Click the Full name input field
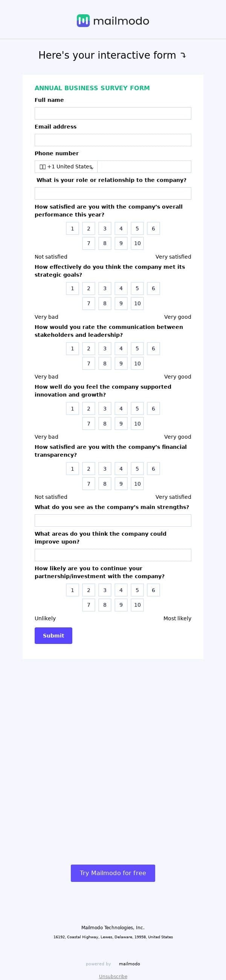Image resolution: width=226 pixels, height=980 pixels. coord(113,114)
